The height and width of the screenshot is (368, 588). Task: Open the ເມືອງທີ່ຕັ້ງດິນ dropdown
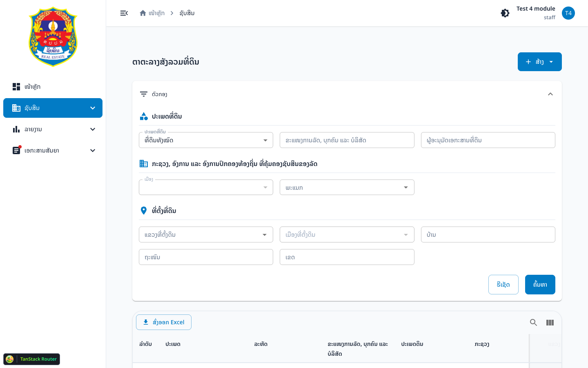(x=347, y=235)
